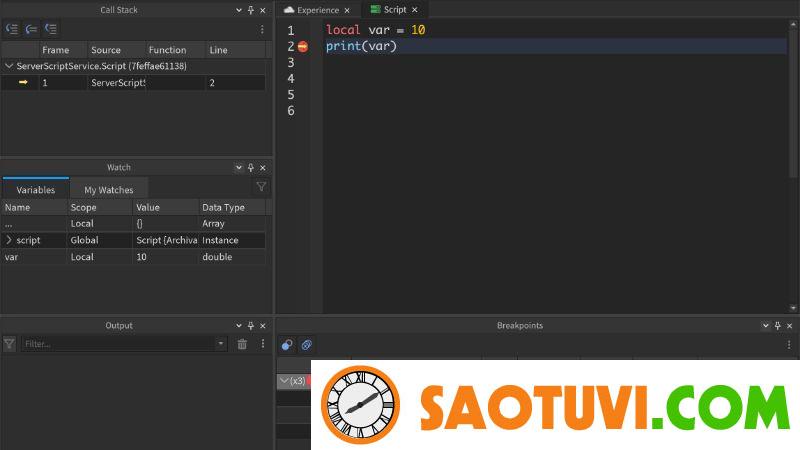The height and width of the screenshot is (450, 800).
Task: Open Output panel dropdown arrow
Action: pos(238,326)
